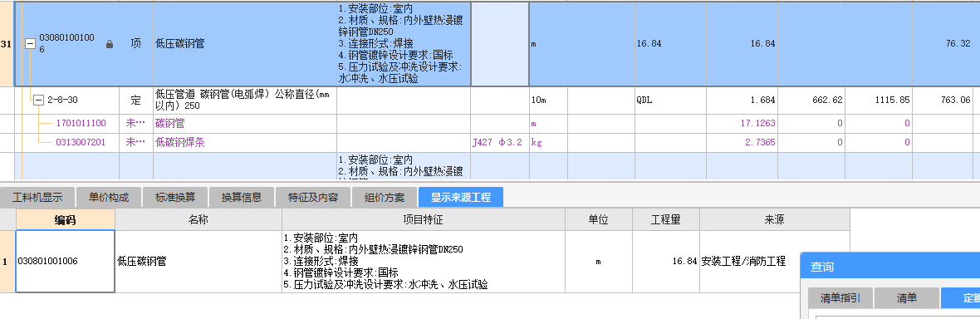Click the project feature cell in the source table
The height and width of the screenshot is (319, 980).
[424, 262]
